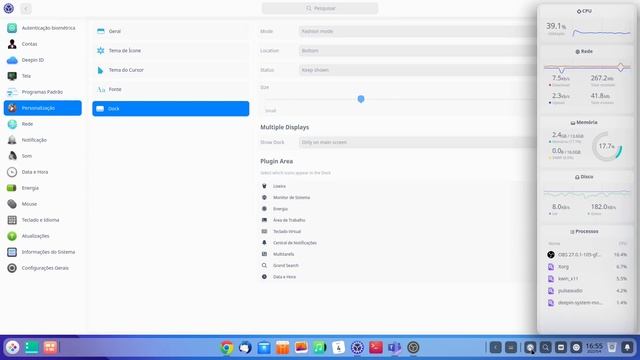Click the Teclado Virtual plugin row

pos(396,231)
